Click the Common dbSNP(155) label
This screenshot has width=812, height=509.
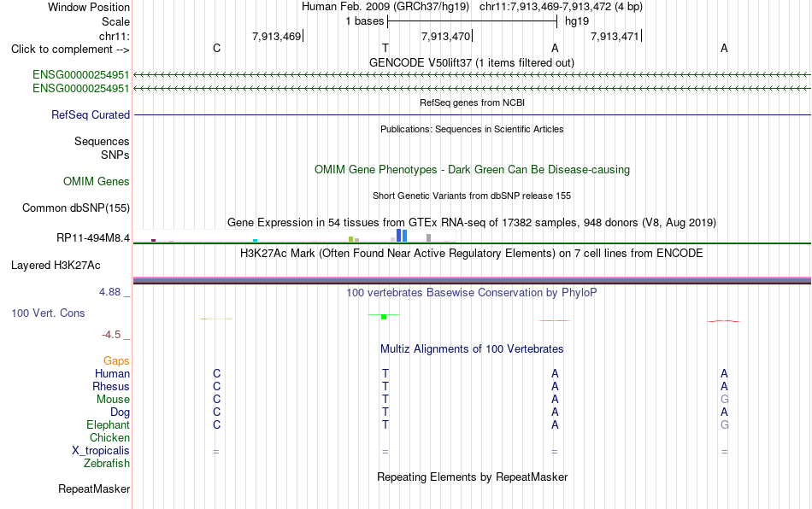pyautogui.click(x=75, y=208)
